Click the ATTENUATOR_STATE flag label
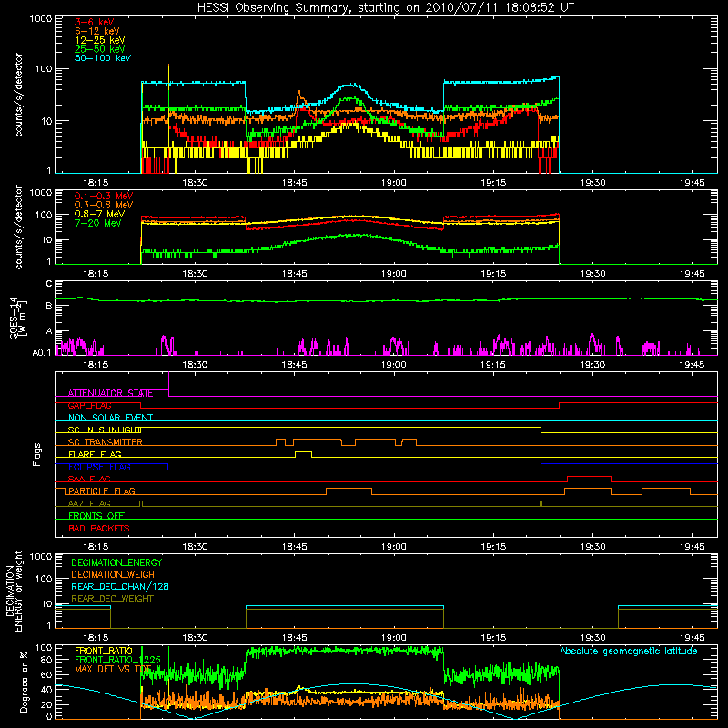The image size is (728, 728). 110,393
